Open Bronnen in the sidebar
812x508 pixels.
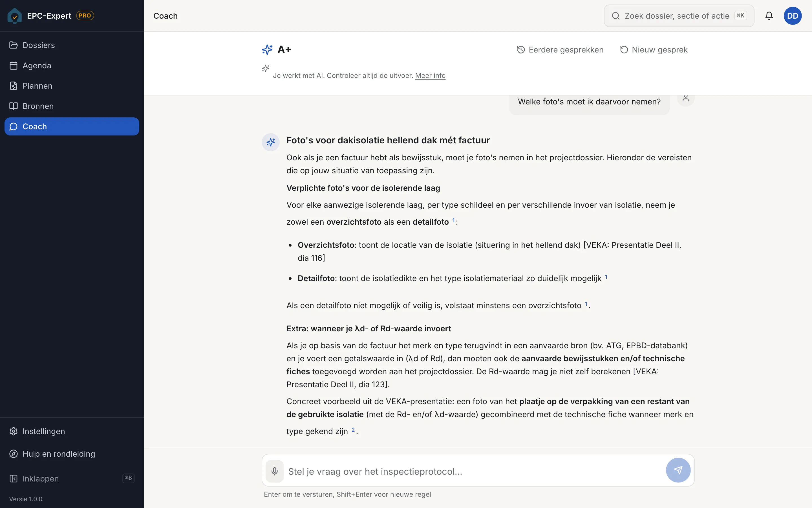[72, 106]
